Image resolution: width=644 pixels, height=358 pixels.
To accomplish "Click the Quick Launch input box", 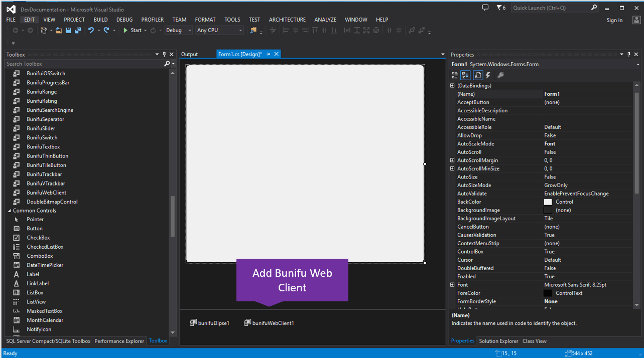I will [551, 8].
